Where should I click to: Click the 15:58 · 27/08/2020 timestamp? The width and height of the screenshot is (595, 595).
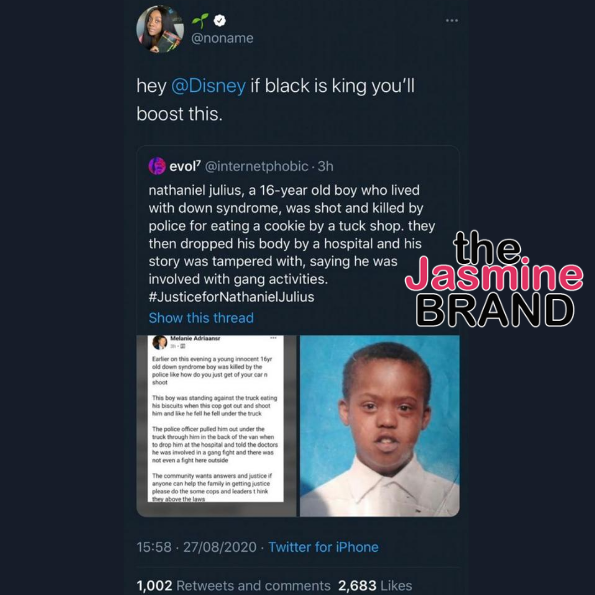click(x=197, y=547)
